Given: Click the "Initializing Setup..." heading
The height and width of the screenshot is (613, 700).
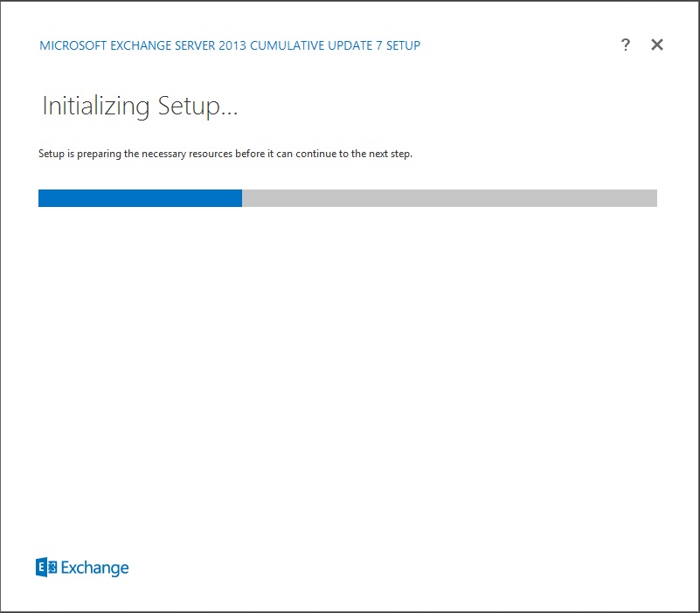Looking at the screenshot, I should tap(140, 107).
